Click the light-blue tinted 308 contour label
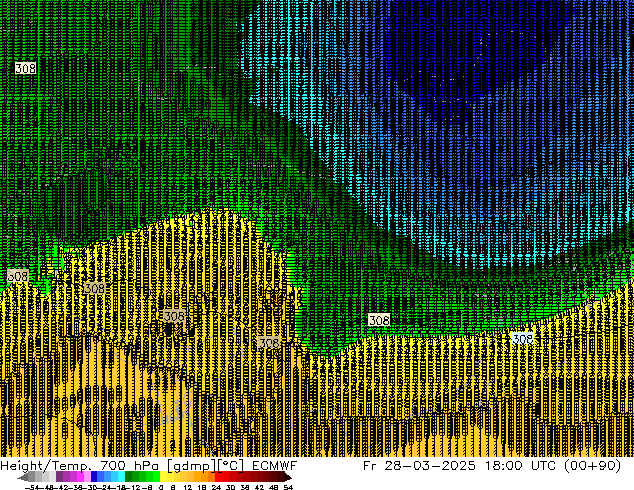This screenshot has width=634, height=490. pyautogui.click(x=522, y=338)
